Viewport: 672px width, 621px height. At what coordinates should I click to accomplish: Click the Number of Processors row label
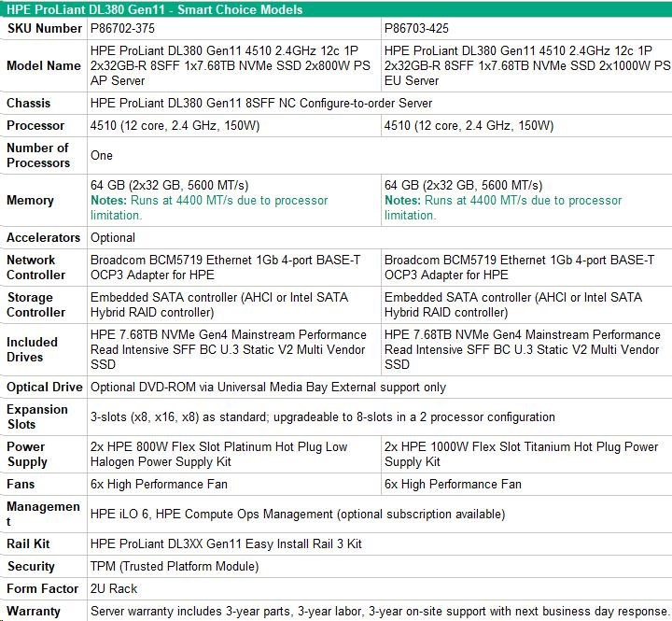click(x=38, y=155)
